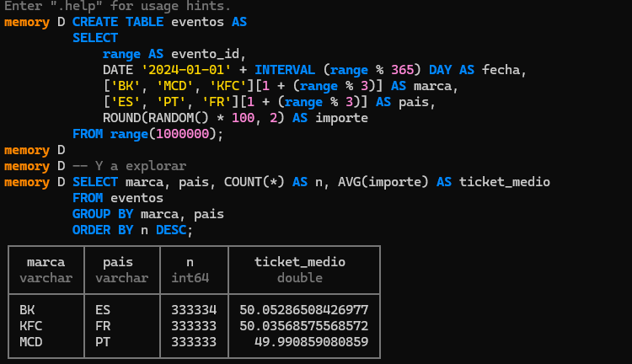The width and height of the screenshot is (632, 364).
Task: Click the average value 50.05286508426977
Action: pos(304,310)
